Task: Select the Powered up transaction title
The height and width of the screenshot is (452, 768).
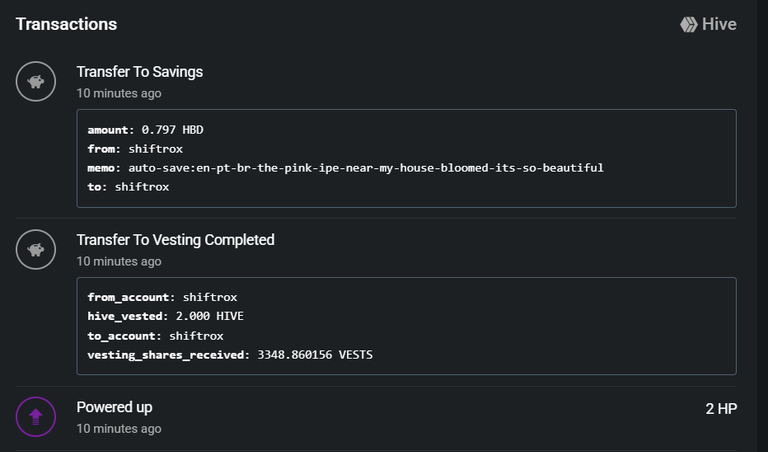Action: [x=114, y=407]
